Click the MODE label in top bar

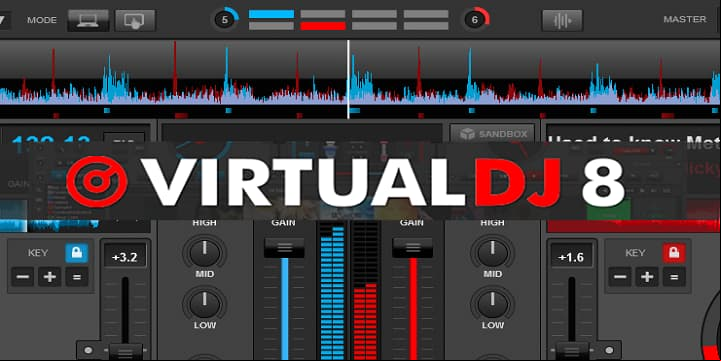42,20
